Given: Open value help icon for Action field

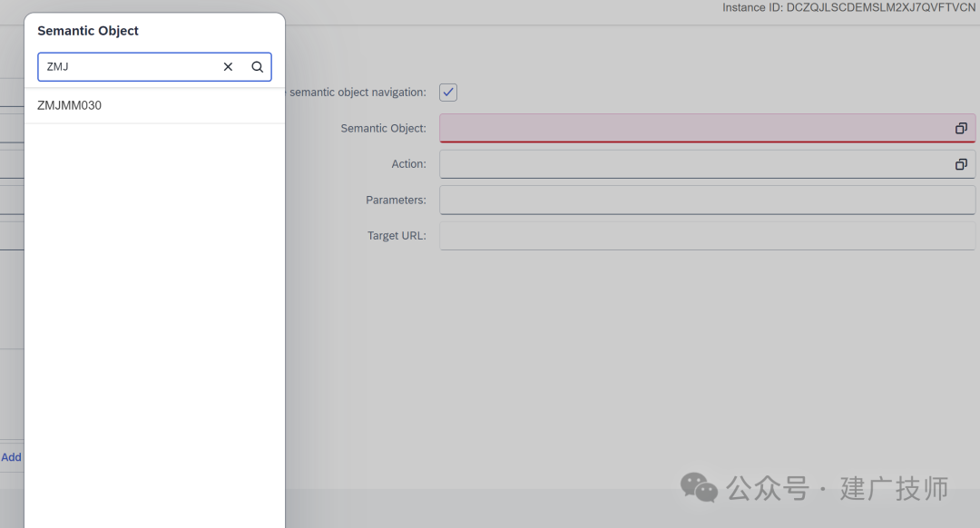Looking at the screenshot, I should pyautogui.click(x=961, y=164).
